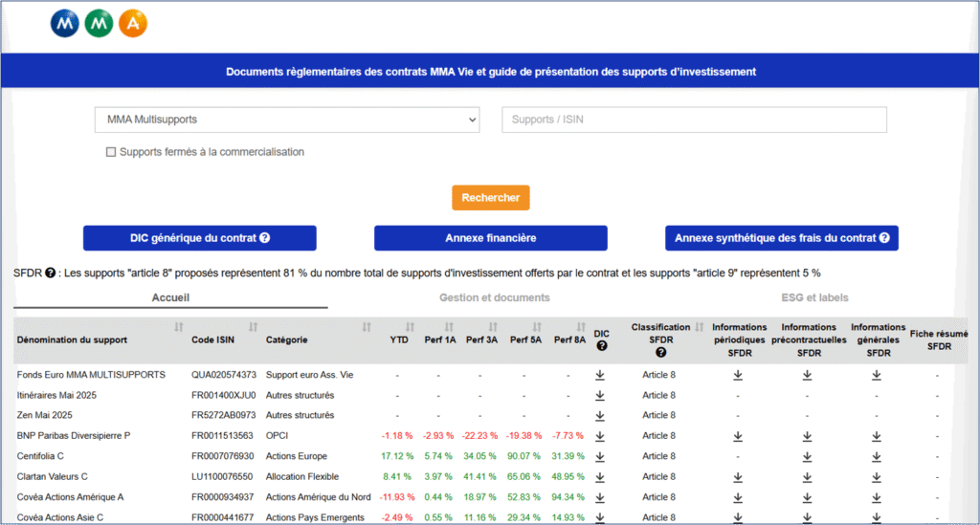The width and height of the screenshot is (980, 525).
Task: Open Annexe synthétique des frais du contrat
Action: point(782,238)
